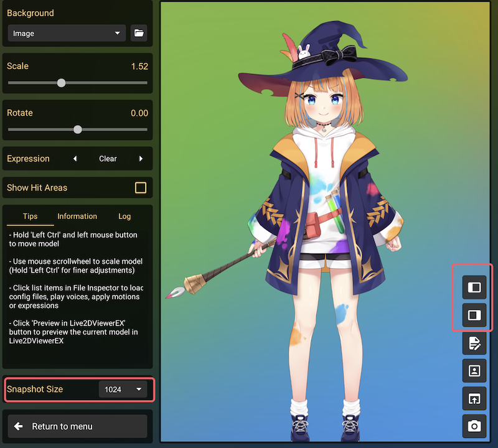Image resolution: width=498 pixels, height=448 pixels.
Task: Click the Clear expression label
Action: [x=108, y=159]
